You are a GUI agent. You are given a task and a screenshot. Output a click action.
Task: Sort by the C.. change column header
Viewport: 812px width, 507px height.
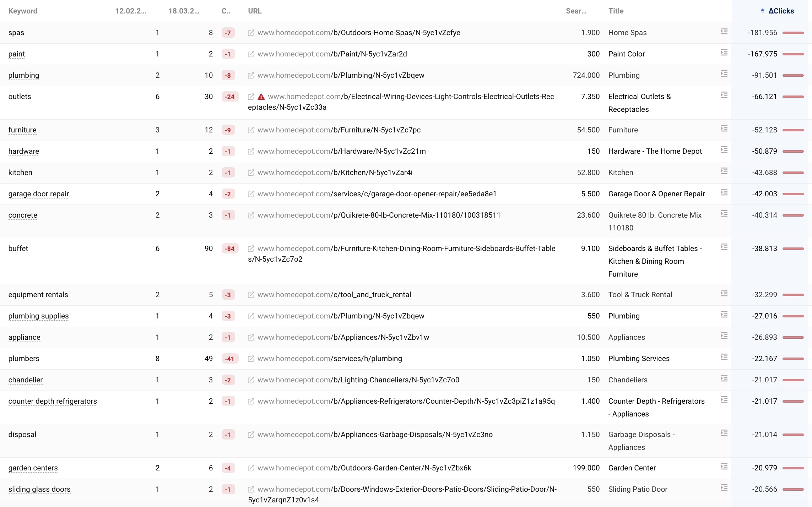[x=226, y=11]
